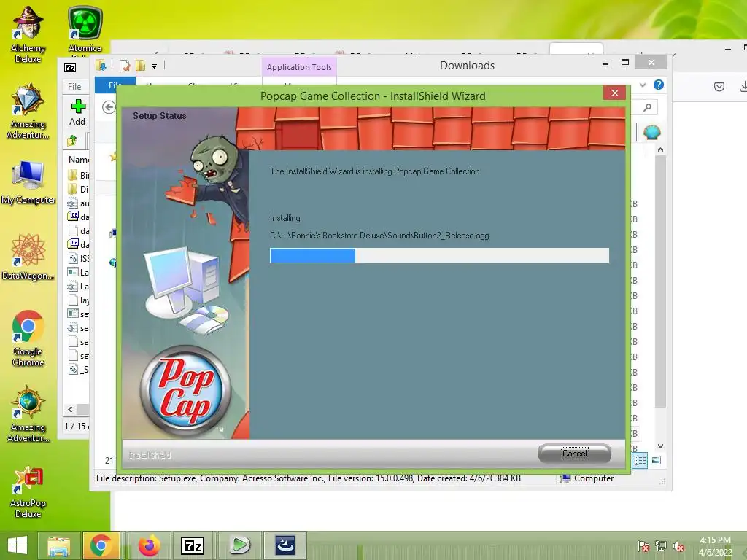The height and width of the screenshot is (560, 747).
Task: Open Atomica desktop shortcut
Action: pyautogui.click(x=85, y=28)
